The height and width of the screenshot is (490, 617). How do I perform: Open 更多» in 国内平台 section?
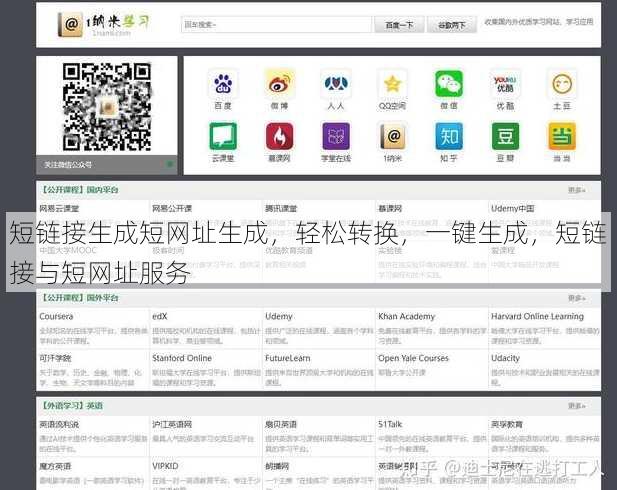pos(576,190)
